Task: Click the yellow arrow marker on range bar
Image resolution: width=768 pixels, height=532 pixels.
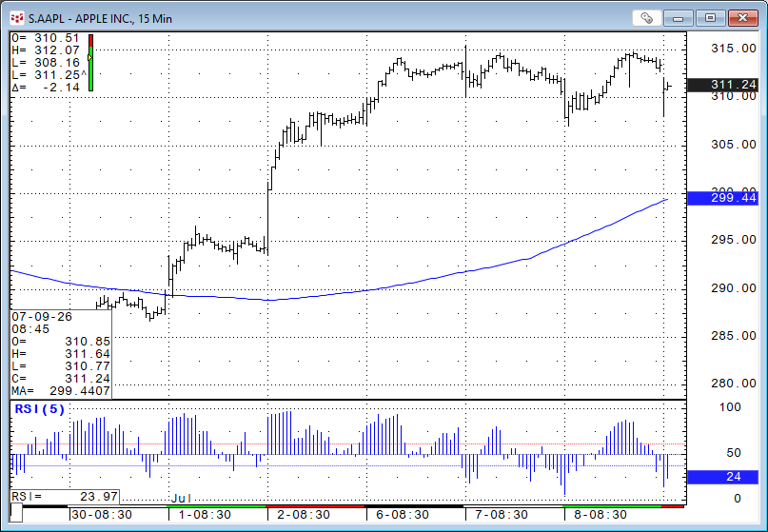Action: tap(90, 58)
